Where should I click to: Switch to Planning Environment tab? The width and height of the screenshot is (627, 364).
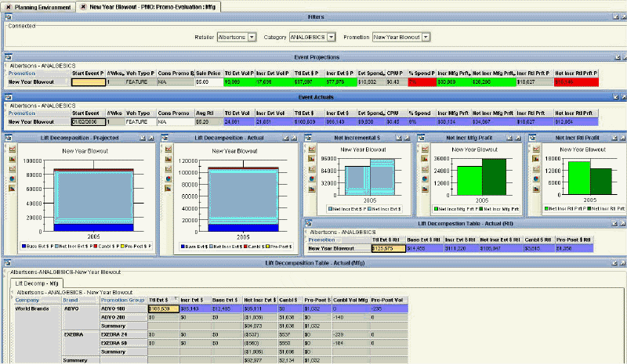tap(42, 7)
